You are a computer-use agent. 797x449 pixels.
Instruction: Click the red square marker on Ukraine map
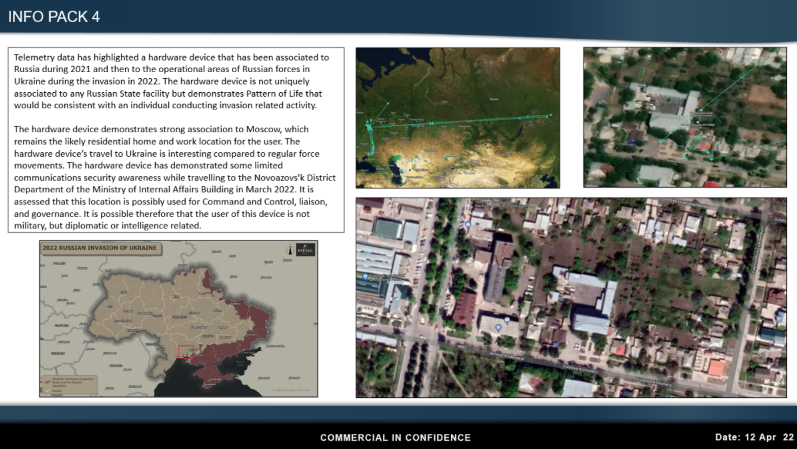coord(186,352)
